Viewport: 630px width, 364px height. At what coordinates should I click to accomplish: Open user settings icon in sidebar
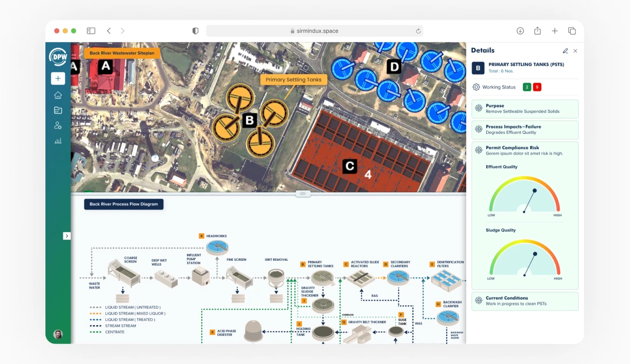coord(58,126)
